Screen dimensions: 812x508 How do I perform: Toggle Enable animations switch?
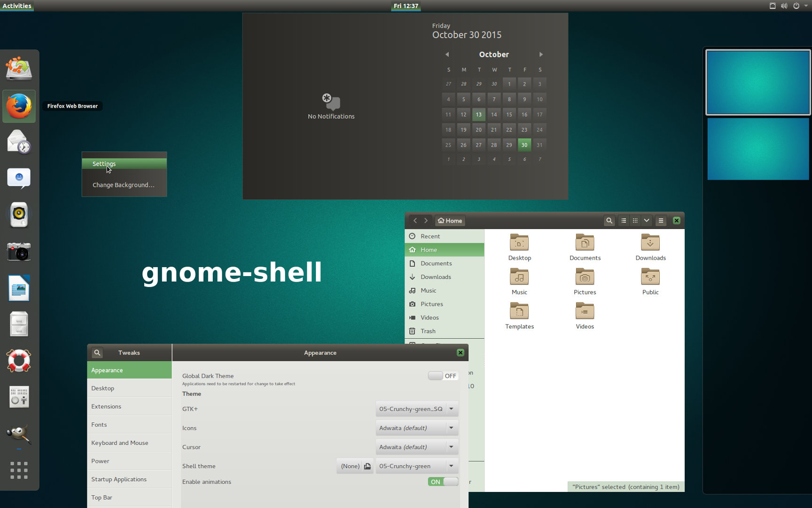[443, 482]
